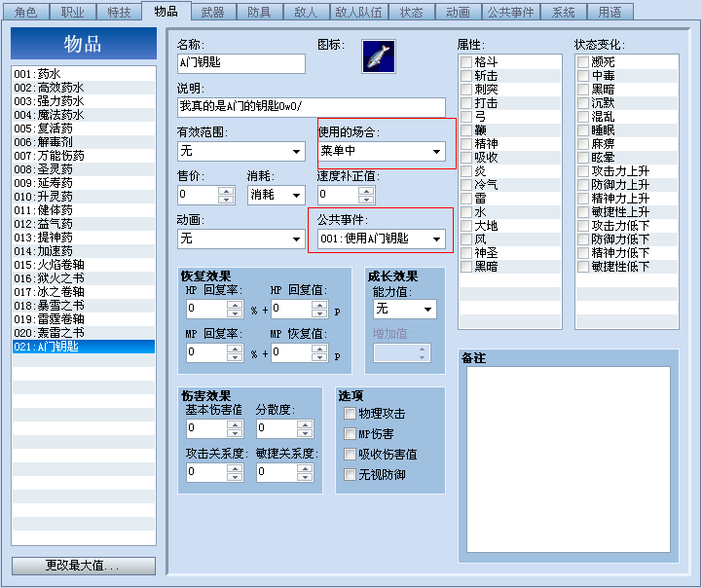Check the 睡眠 state checkbox
Viewport: 702px width, 588px height.
[583, 130]
